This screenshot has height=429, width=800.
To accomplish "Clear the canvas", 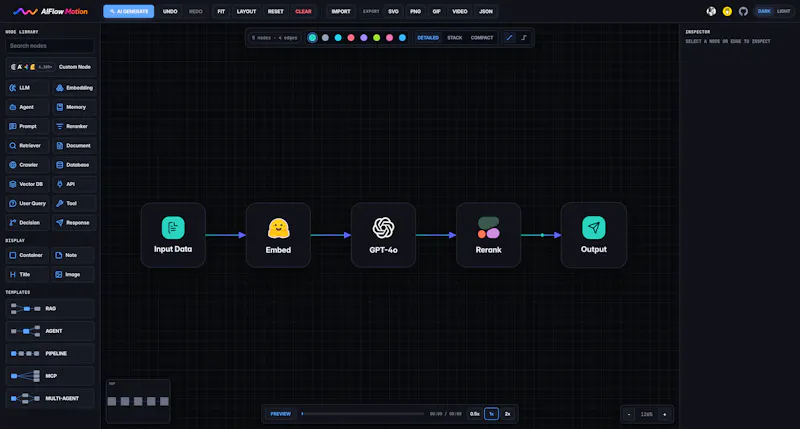I will click(x=303, y=11).
